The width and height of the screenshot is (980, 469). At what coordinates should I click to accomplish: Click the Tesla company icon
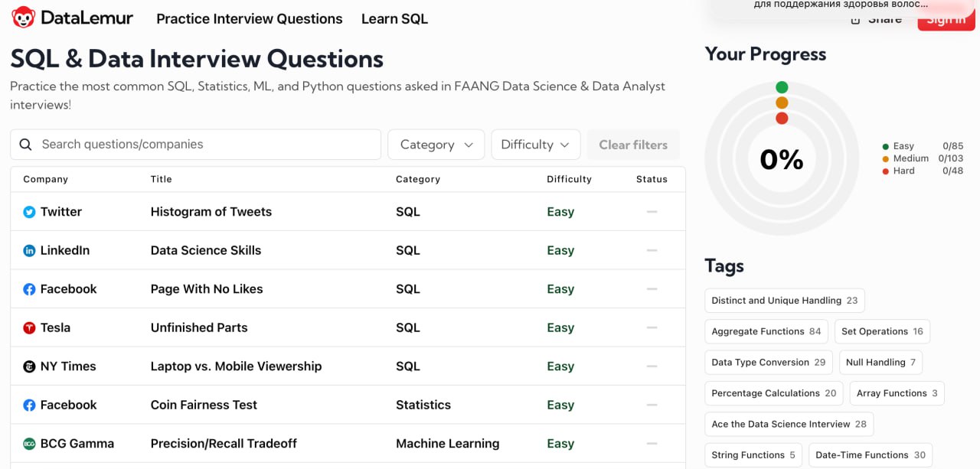[x=29, y=327]
